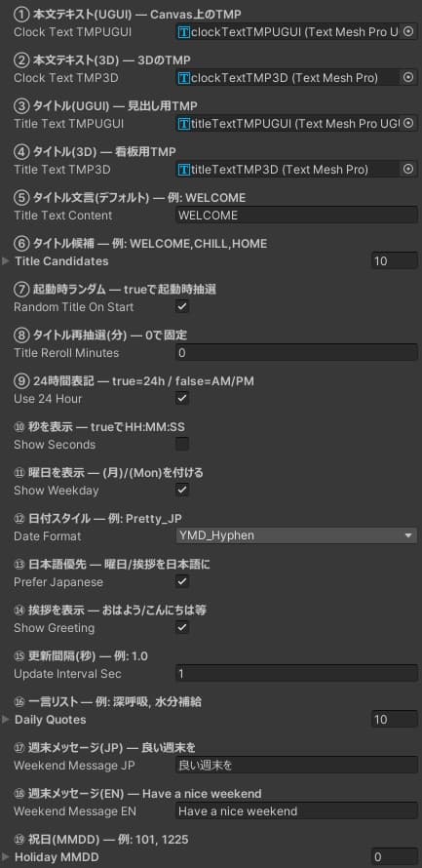Screen dimensions: 422x868
Task: Enable the Show Seconds checkbox
Action: pos(182,444)
